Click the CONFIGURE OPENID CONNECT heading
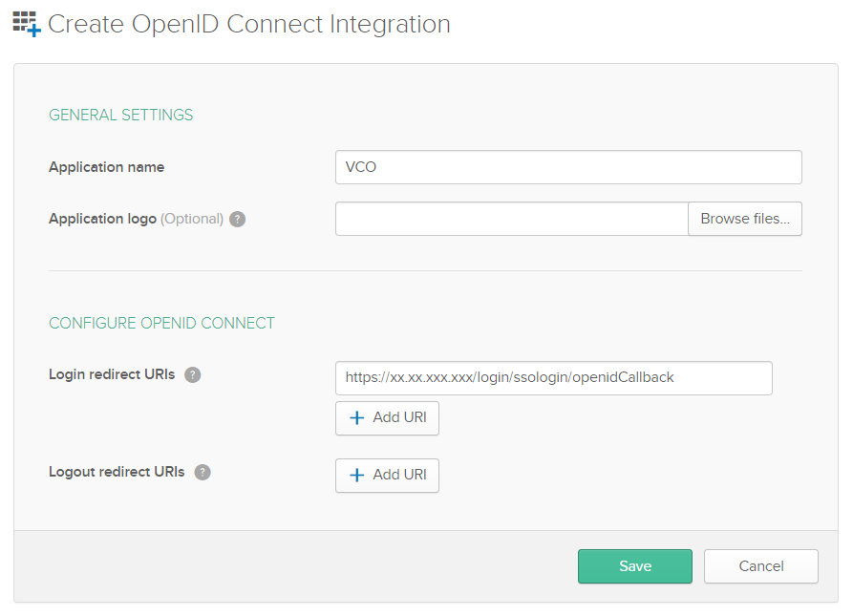 click(x=161, y=324)
